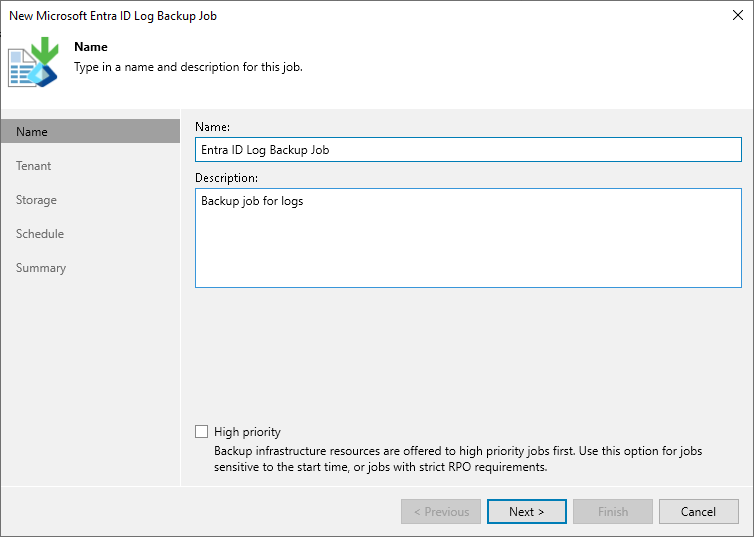This screenshot has width=754, height=537.
Task: Click the Entra ID backup wizard icon
Action: (x=33, y=62)
